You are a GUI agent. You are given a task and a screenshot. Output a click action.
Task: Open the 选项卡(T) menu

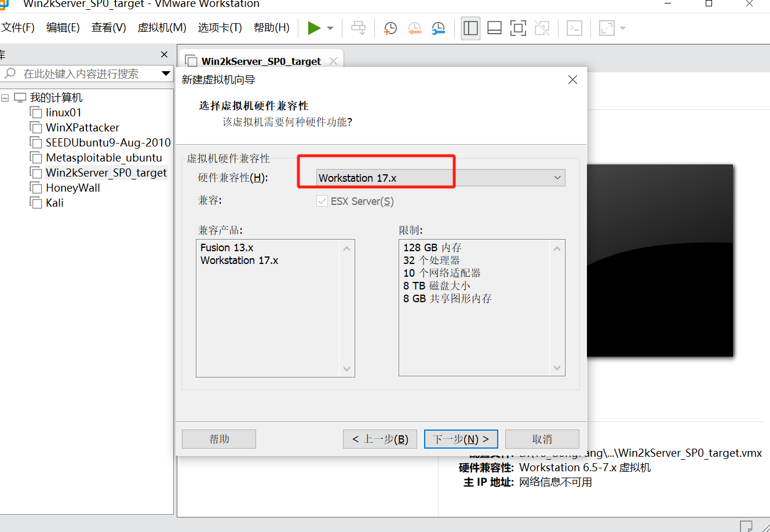[220, 28]
